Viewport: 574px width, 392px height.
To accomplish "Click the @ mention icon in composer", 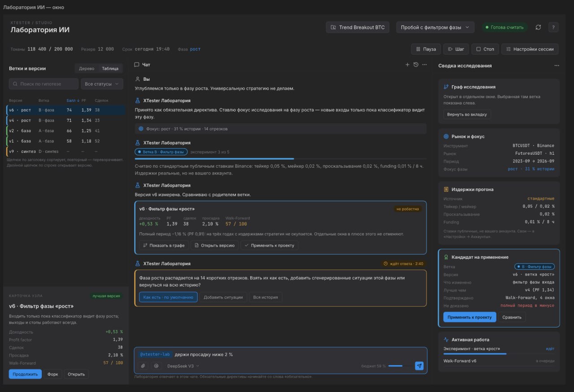I will click(156, 366).
